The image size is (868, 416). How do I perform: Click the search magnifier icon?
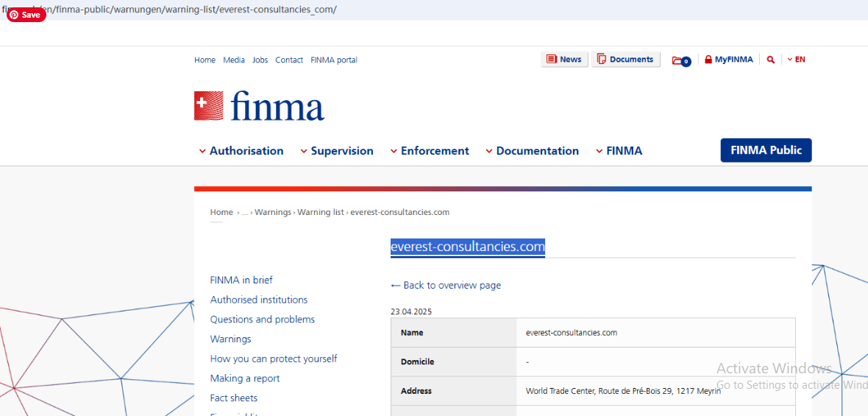click(771, 59)
